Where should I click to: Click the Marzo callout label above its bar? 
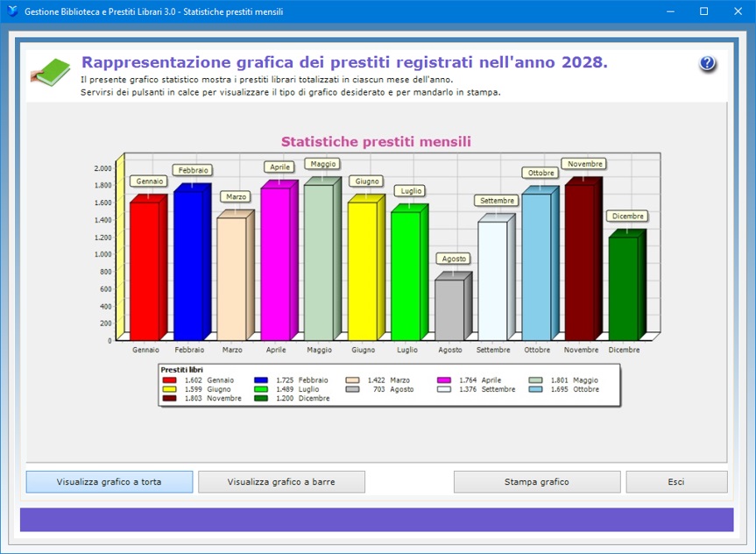pyautogui.click(x=237, y=197)
